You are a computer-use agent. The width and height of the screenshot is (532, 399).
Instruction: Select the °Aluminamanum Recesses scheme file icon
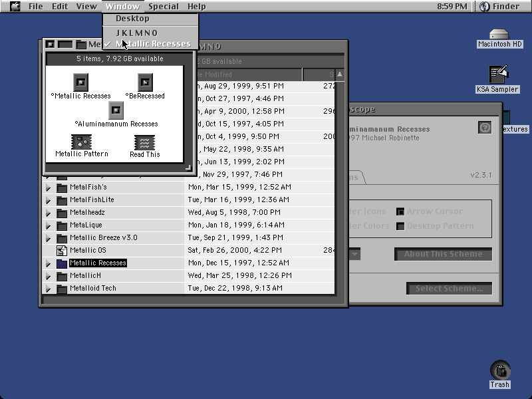click(116, 110)
